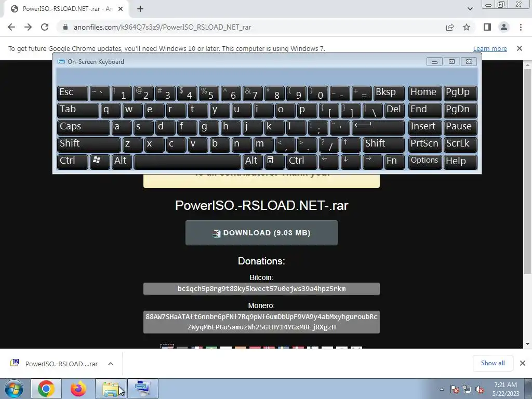The width and height of the screenshot is (532, 399).
Task: Close the downloads bar
Action: coord(523,363)
